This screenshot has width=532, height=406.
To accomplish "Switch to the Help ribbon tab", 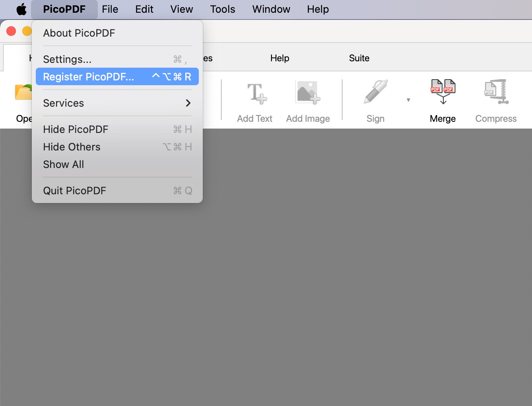I will (x=280, y=58).
